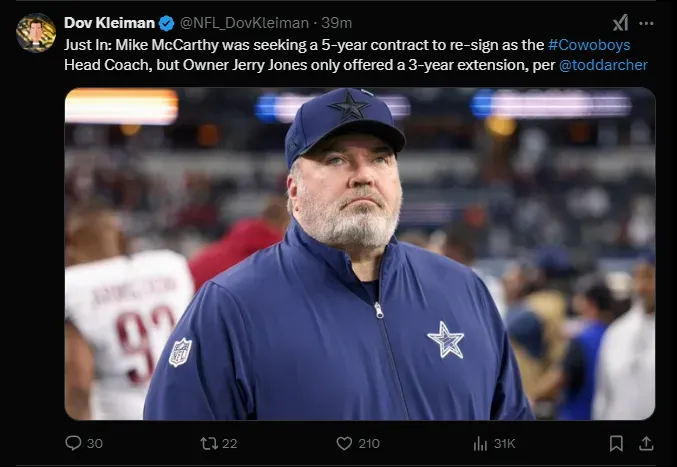Click the reply speech bubble icon

coord(72,443)
